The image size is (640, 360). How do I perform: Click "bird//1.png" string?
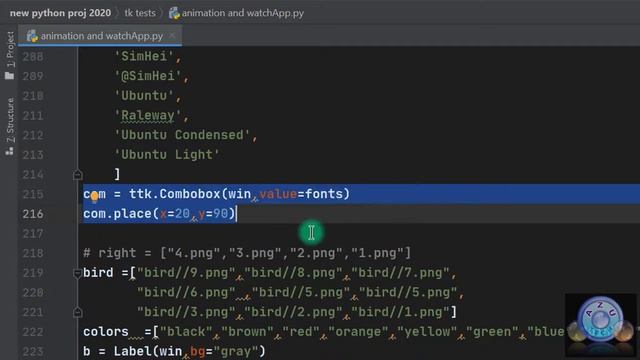[x=400, y=312]
